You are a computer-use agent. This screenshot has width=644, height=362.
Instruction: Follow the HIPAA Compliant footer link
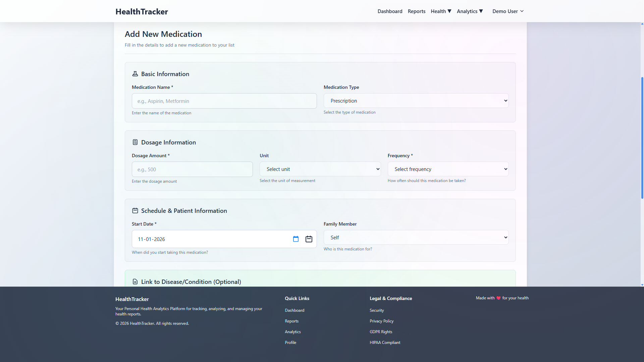(385, 343)
